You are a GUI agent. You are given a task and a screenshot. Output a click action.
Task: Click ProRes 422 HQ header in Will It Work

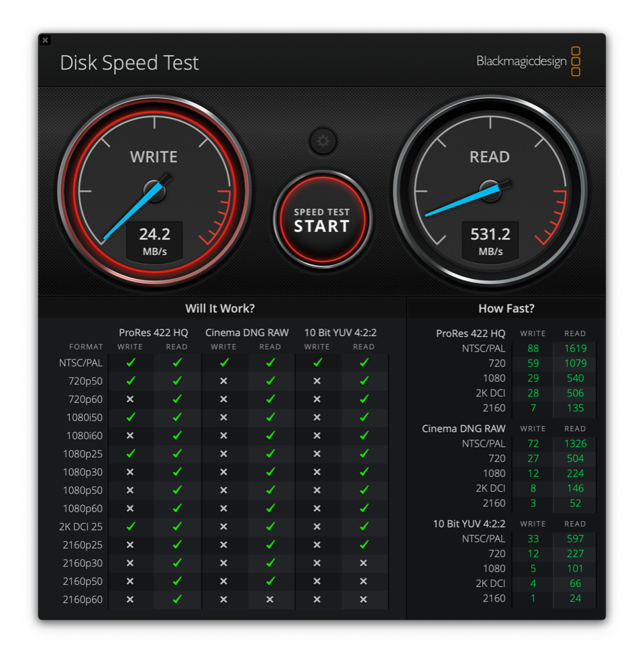click(154, 333)
